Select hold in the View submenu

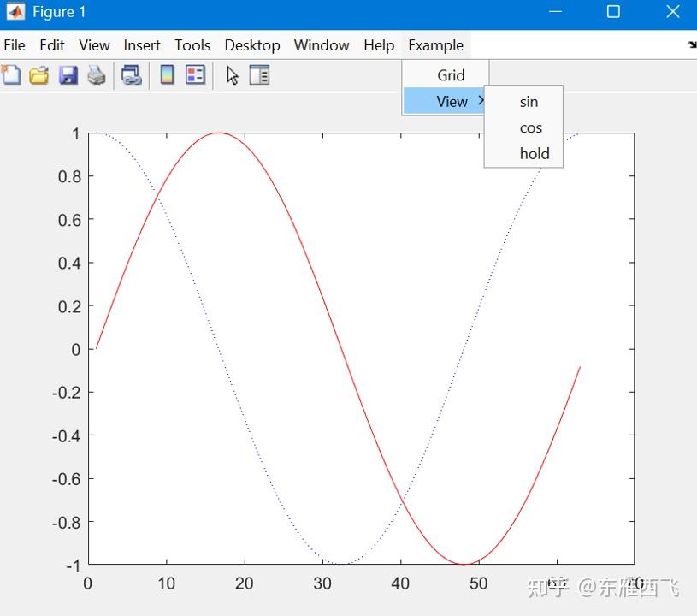(x=535, y=153)
